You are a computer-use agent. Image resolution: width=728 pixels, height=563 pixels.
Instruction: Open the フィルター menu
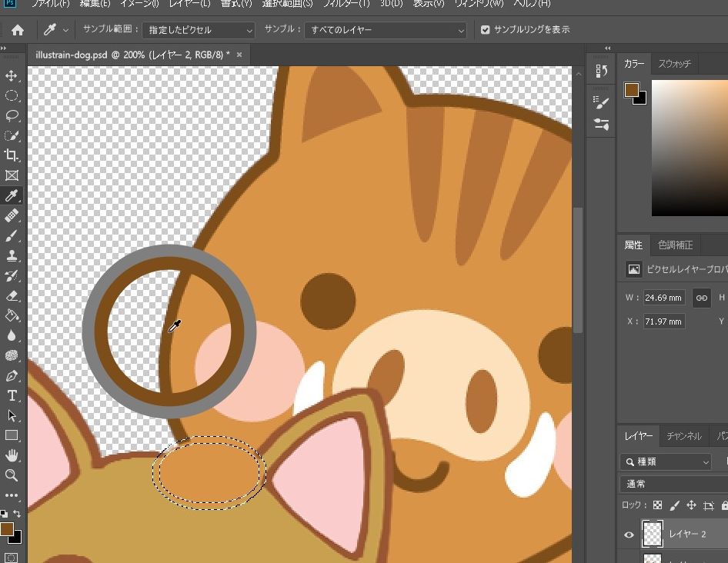tap(346, 4)
